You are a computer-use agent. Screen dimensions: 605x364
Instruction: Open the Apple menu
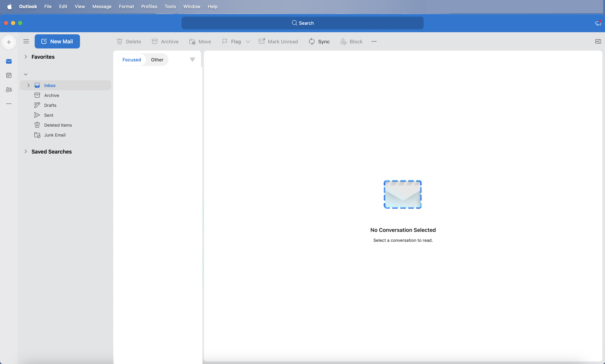tap(9, 7)
